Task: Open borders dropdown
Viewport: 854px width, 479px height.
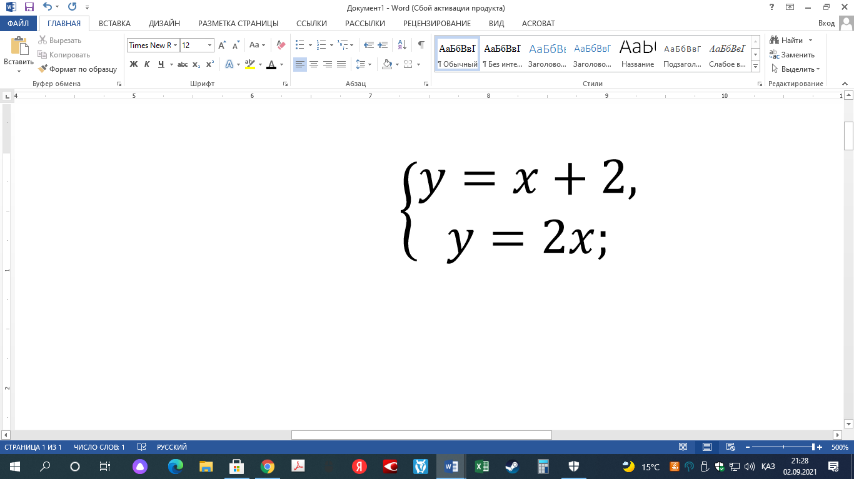Action: (418, 64)
